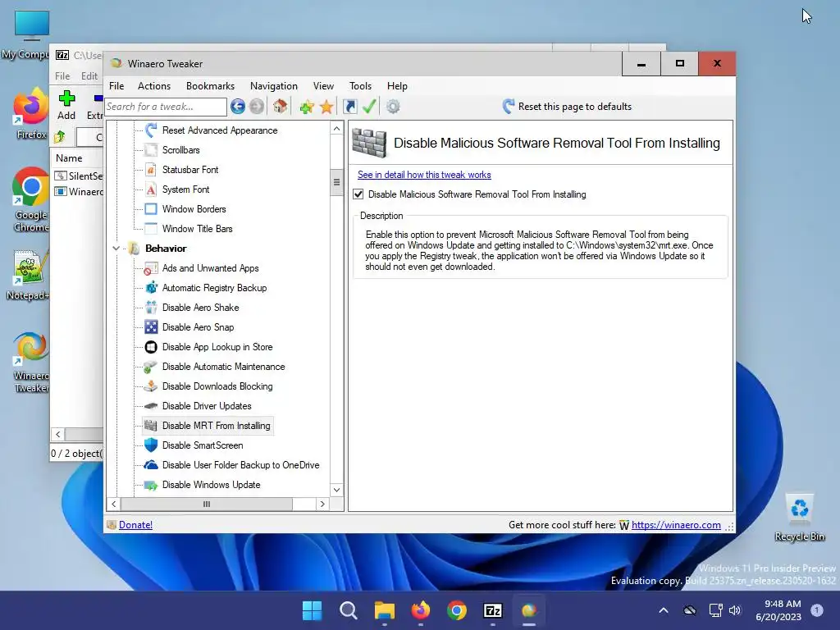
Task: Click the Reset this page icon
Action: (509, 107)
